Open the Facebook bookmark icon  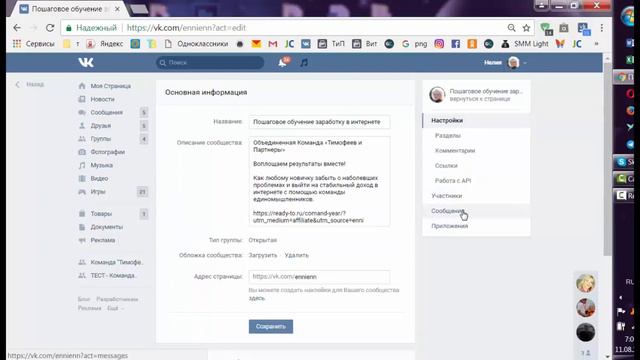coord(456,44)
